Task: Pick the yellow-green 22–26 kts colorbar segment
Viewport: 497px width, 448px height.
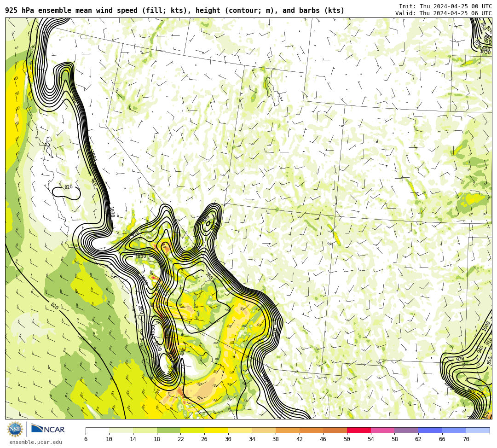Action: (x=192, y=430)
